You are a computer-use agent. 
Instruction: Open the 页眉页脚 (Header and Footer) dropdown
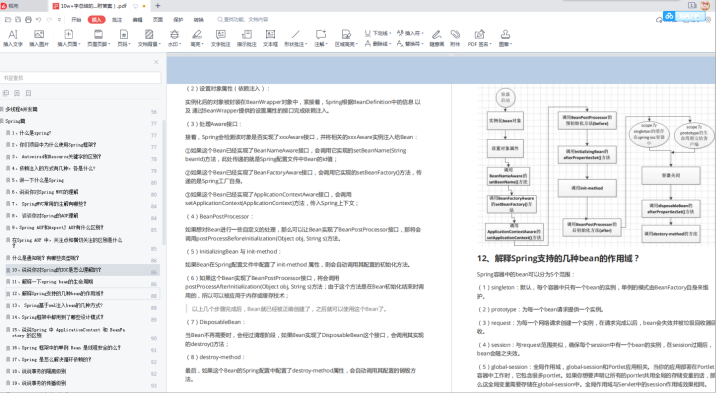(99, 38)
